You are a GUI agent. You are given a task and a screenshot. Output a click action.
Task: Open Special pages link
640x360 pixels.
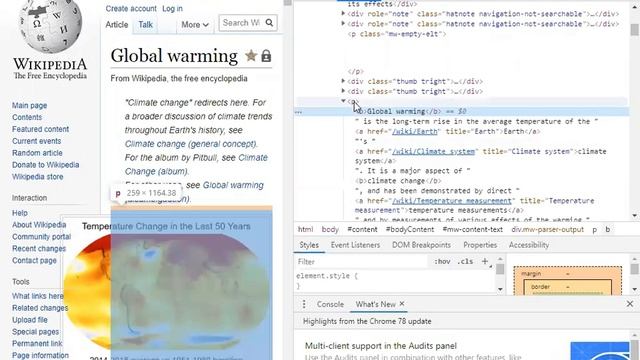(36, 331)
